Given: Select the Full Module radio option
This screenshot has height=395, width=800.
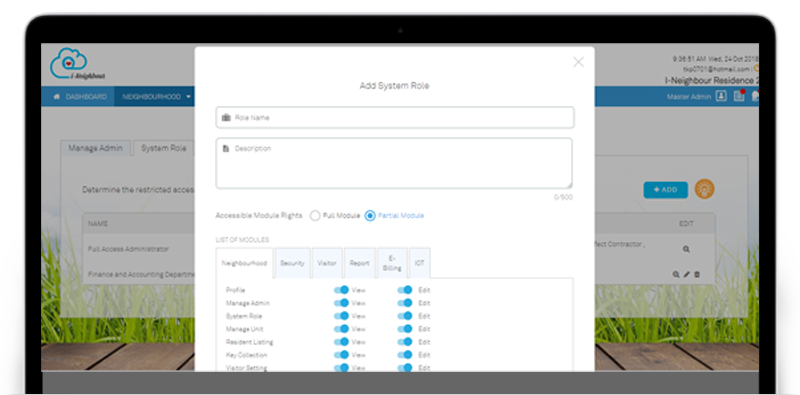Looking at the screenshot, I should [315, 216].
